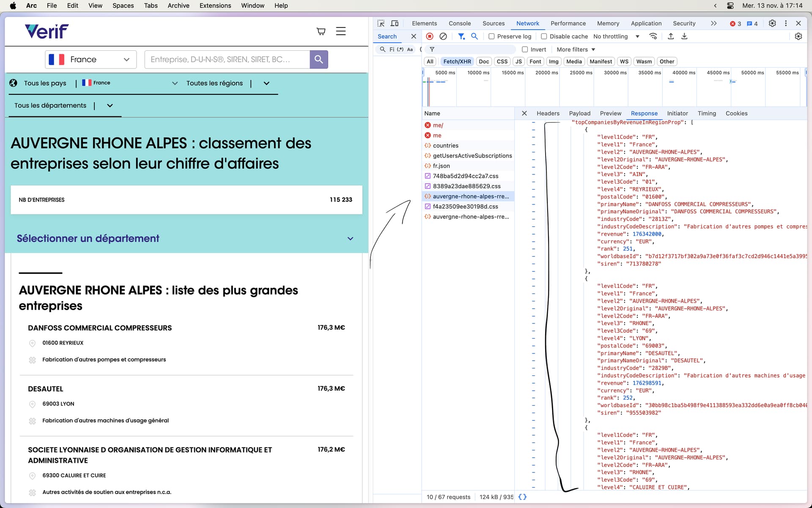The height and width of the screenshot is (508, 812).
Task: Open the Preview tab of the request
Action: click(611, 113)
